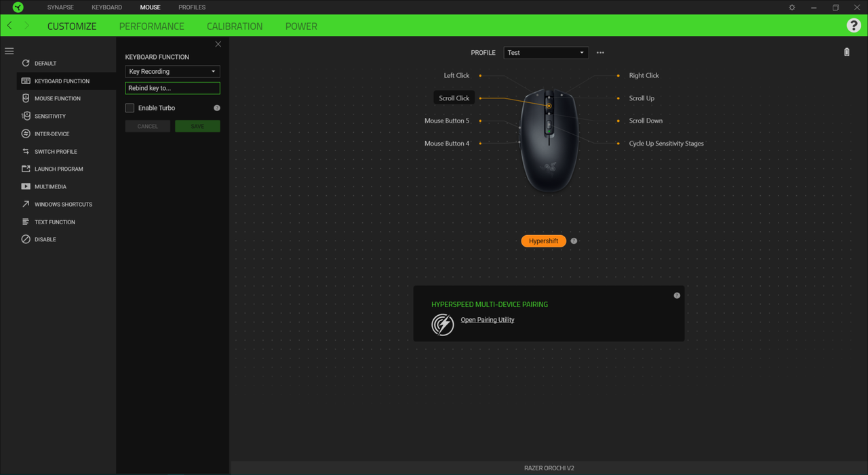The image size is (868, 475).
Task: Open the Key Recording dropdown
Action: pyautogui.click(x=172, y=71)
